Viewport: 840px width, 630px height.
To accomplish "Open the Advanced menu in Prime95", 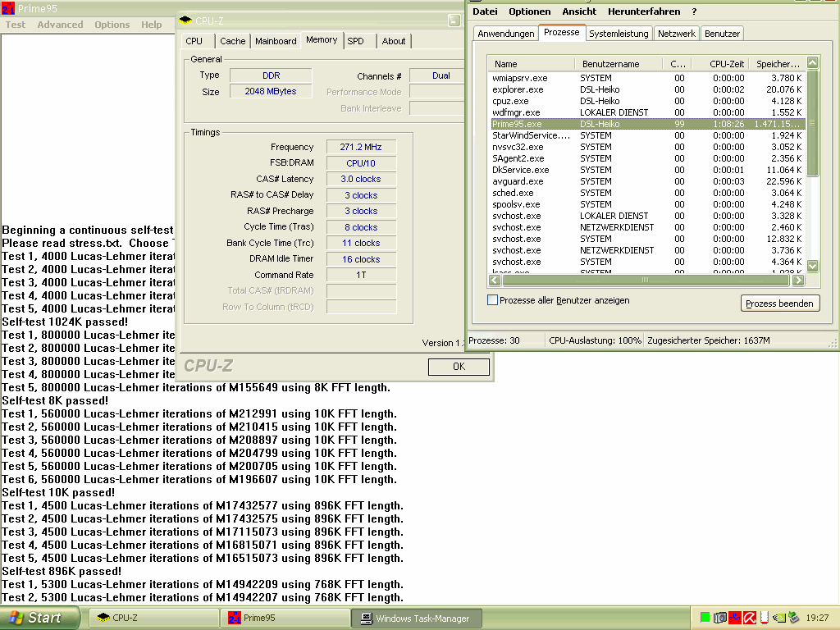I will click(x=60, y=25).
